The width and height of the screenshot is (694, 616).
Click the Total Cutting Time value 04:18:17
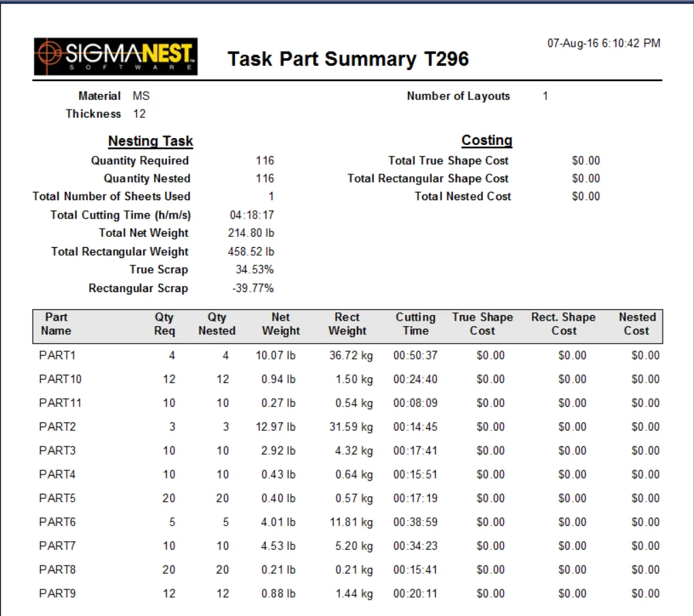click(252, 215)
